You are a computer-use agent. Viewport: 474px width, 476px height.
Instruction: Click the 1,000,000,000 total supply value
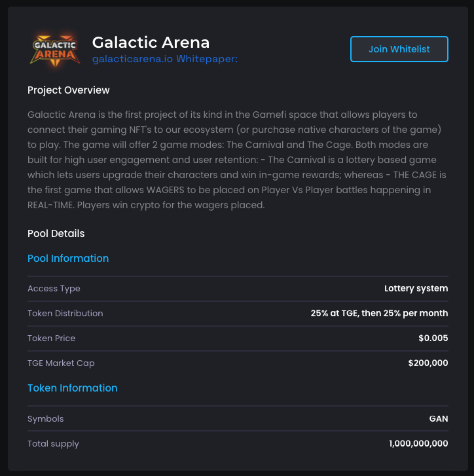[x=418, y=443]
